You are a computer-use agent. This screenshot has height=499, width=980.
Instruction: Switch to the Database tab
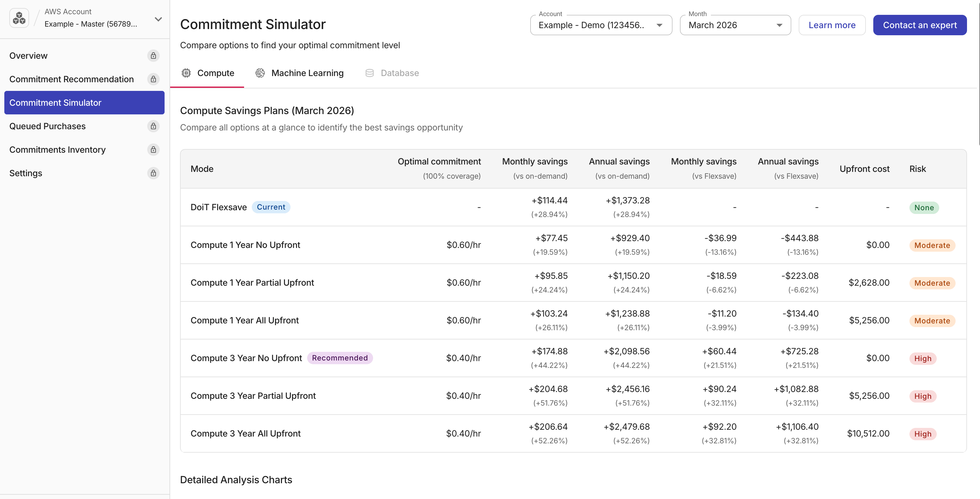(x=392, y=73)
